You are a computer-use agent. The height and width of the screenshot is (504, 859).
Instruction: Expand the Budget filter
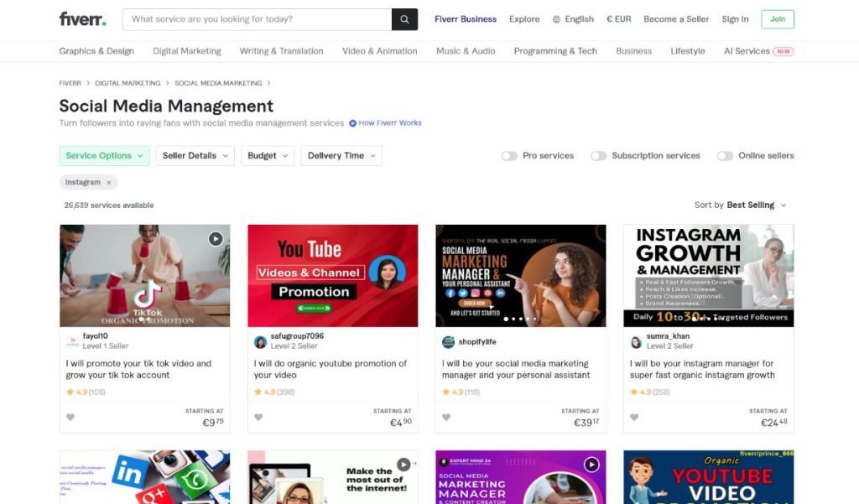[x=268, y=156]
